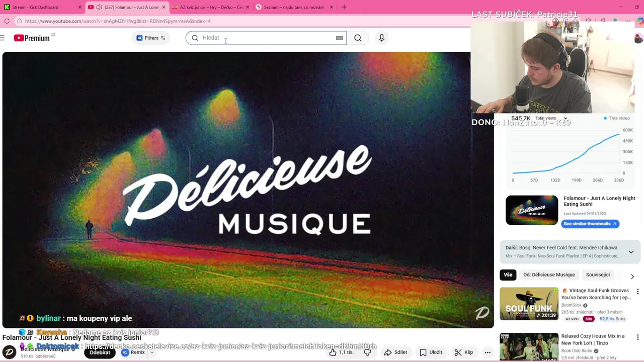The image size is (644, 362).
Task: Close the AZ kvíz junior tab
Action: [x=248, y=7]
